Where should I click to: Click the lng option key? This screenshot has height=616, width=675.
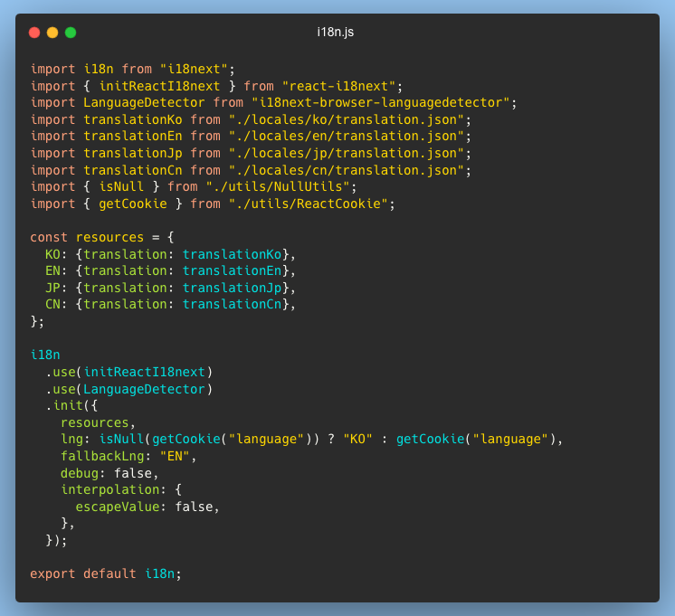(x=71, y=440)
